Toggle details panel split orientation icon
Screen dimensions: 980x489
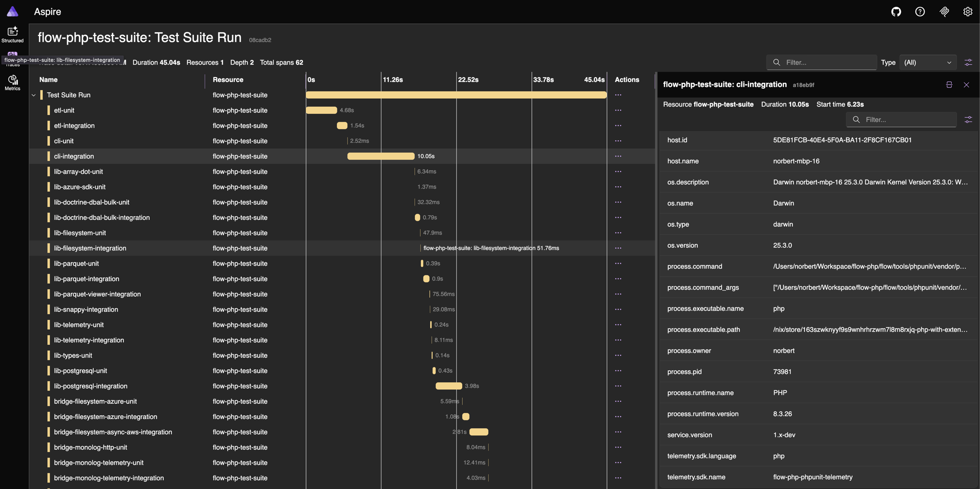(949, 85)
